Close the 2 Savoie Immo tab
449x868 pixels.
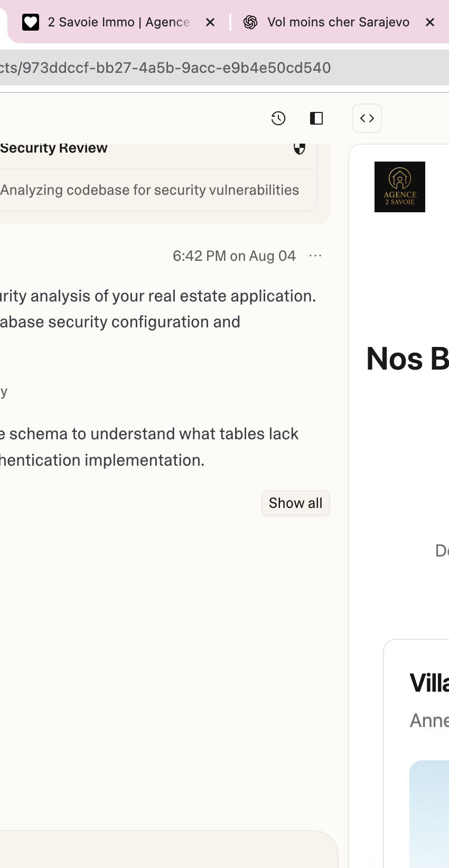[x=210, y=22]
